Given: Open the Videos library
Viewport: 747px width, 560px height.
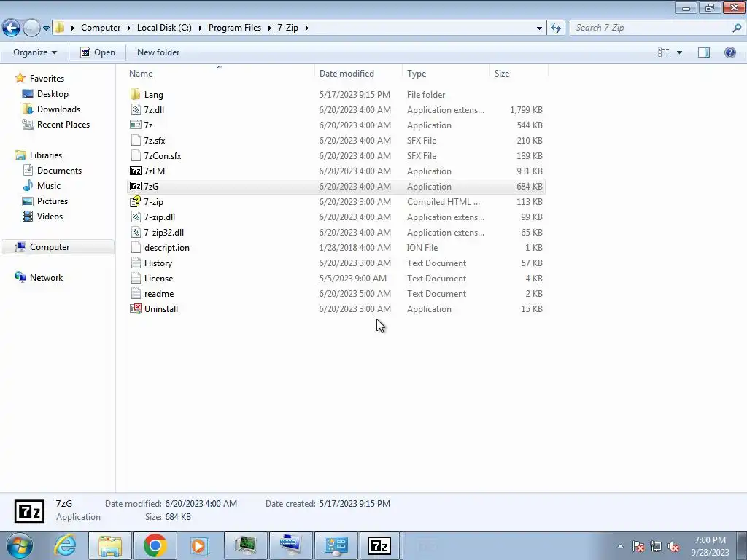Looking at the screenshot, I should tap(50, 216).
